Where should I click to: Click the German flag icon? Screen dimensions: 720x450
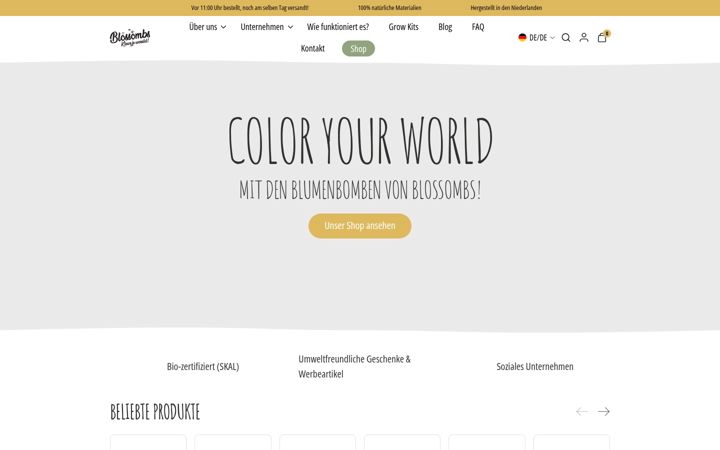pos(522,38)
